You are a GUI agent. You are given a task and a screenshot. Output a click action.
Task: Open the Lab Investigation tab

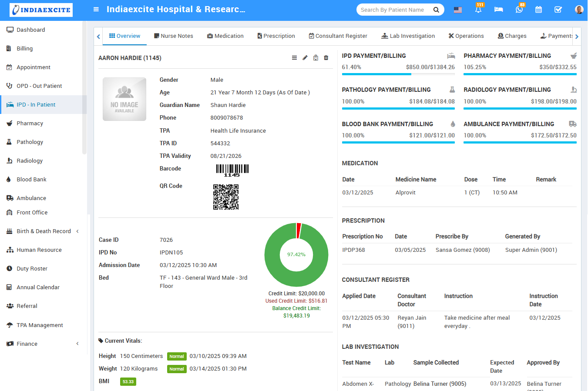tap(408, 36)
